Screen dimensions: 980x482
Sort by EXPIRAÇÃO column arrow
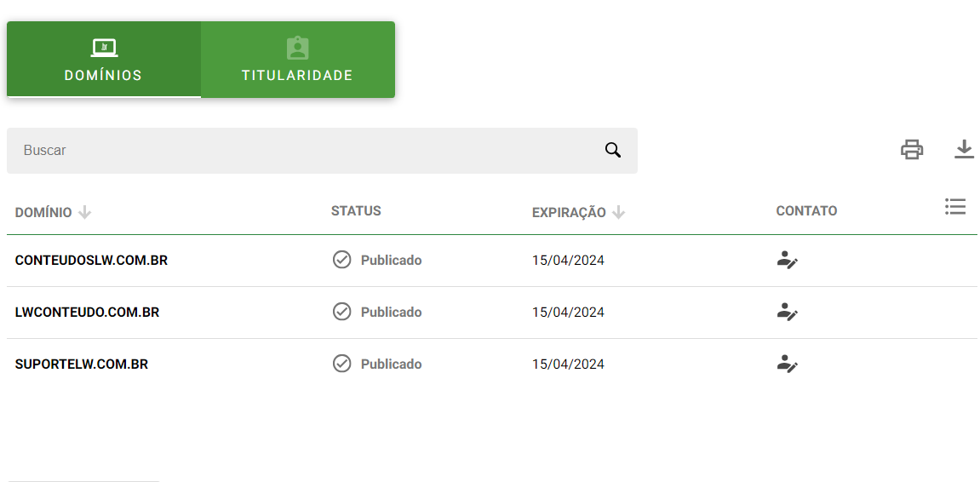click(x=619, y=213)
